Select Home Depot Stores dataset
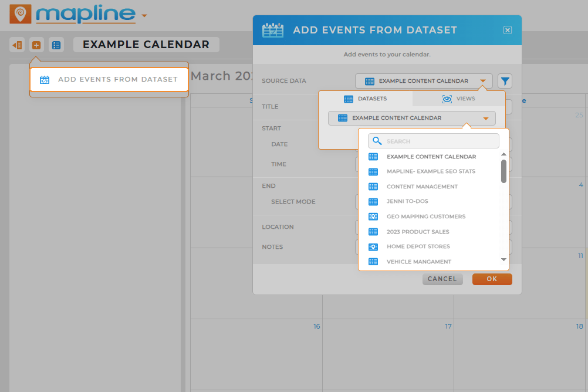 418,246
